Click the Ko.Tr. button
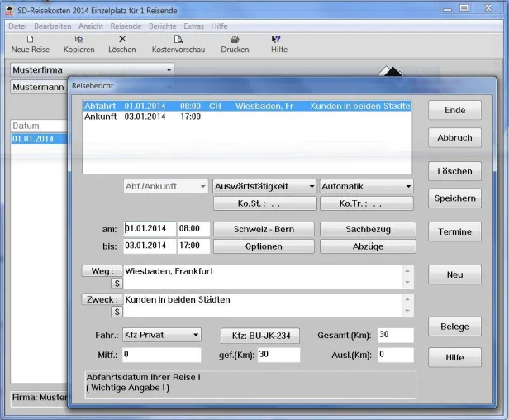The image size is (509, 420). (367, 203)
